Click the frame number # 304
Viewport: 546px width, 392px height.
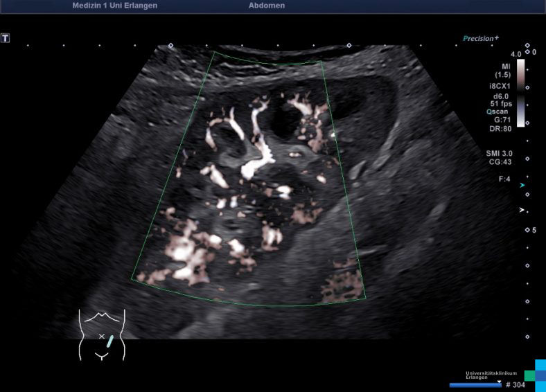coord(516,385)
